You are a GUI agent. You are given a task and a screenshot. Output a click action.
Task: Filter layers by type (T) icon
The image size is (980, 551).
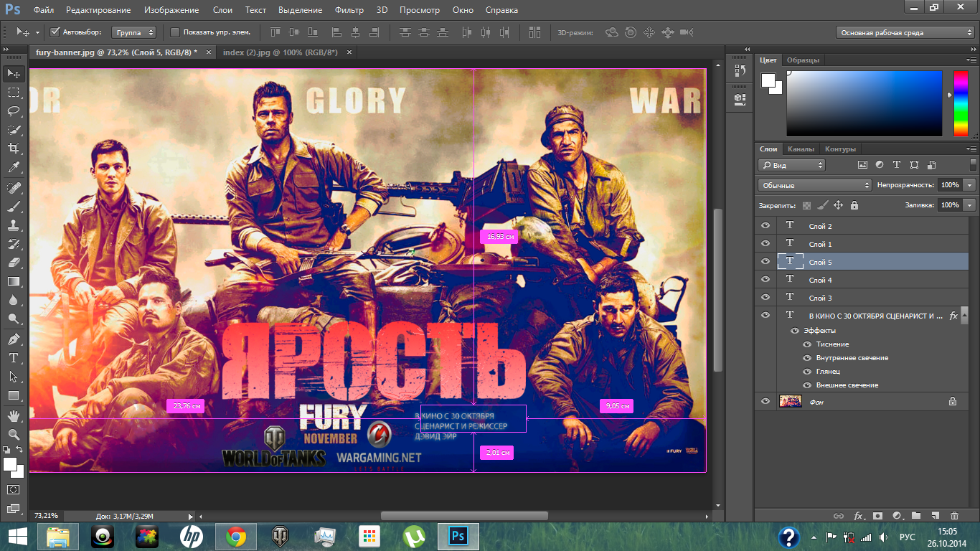pyautogui.click(x=897, y=165)
